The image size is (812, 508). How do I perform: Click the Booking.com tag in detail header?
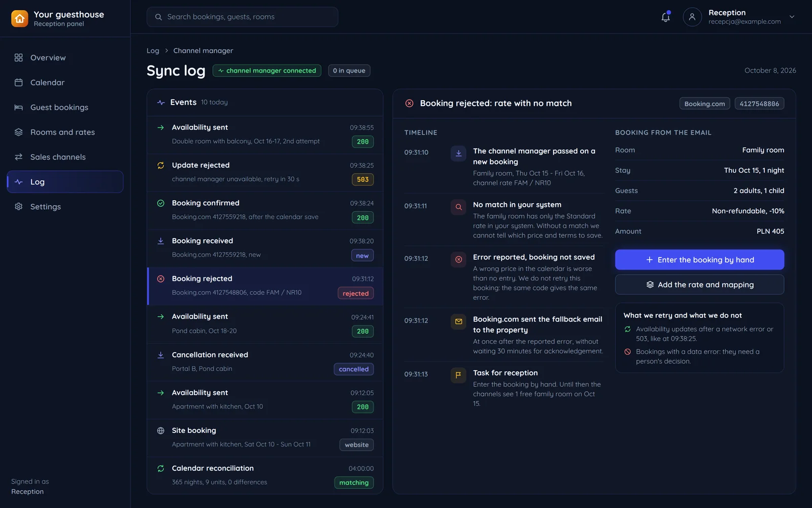click(x=704, y=104)
